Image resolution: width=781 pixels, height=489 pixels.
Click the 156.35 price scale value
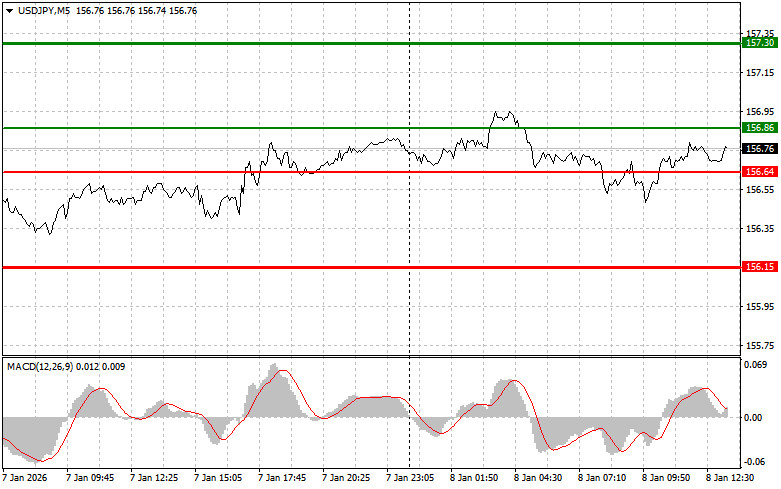click(x=760, y=229)
